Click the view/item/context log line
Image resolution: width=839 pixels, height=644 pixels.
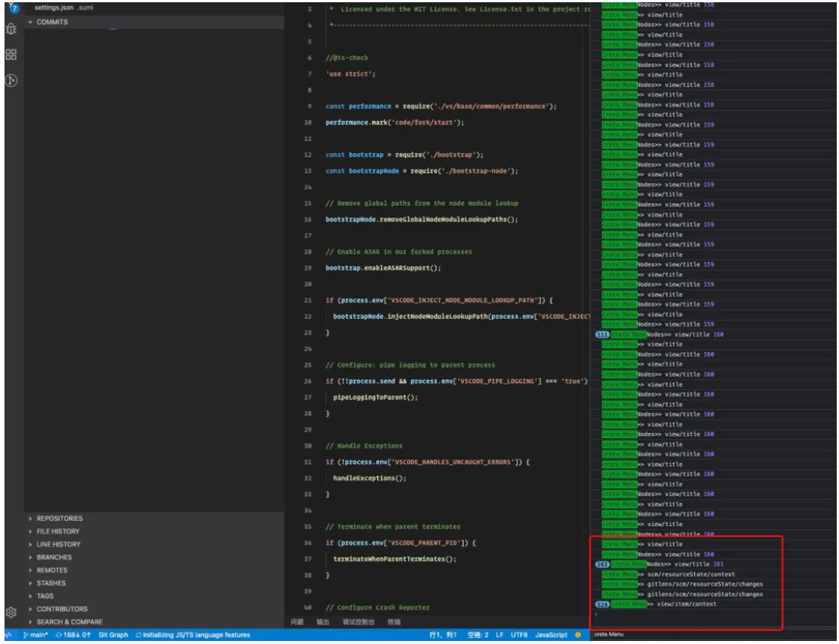tap(663, 604)
